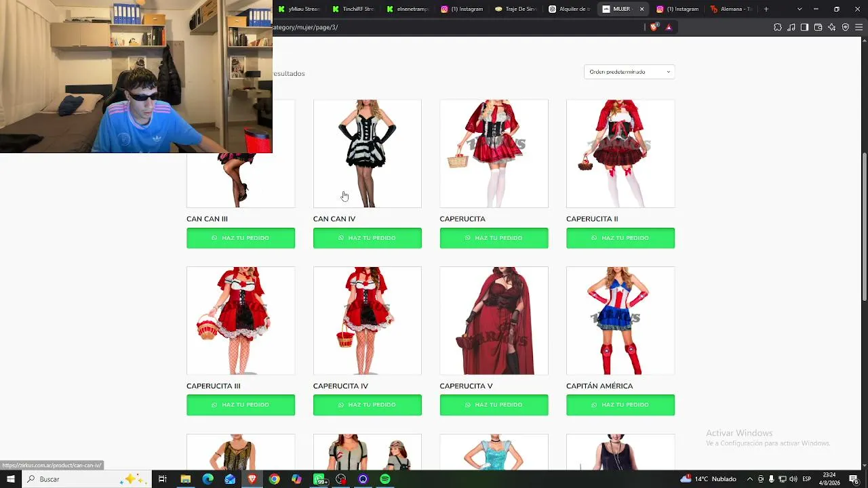The height and width of the screenshot is (488, 868).
Task: Open the ESP keyboard language indicator
Action: click(807, 479)
